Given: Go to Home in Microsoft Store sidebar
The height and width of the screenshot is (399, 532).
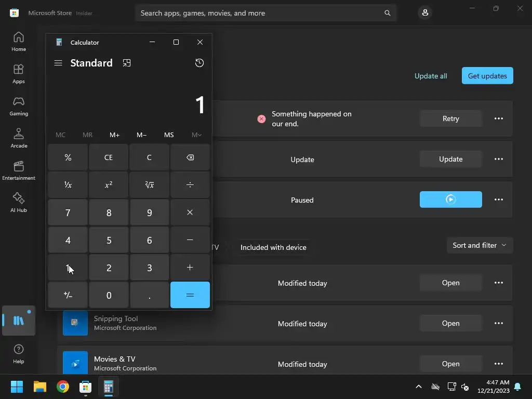Looking at the screenshot, I should [19, 42].
